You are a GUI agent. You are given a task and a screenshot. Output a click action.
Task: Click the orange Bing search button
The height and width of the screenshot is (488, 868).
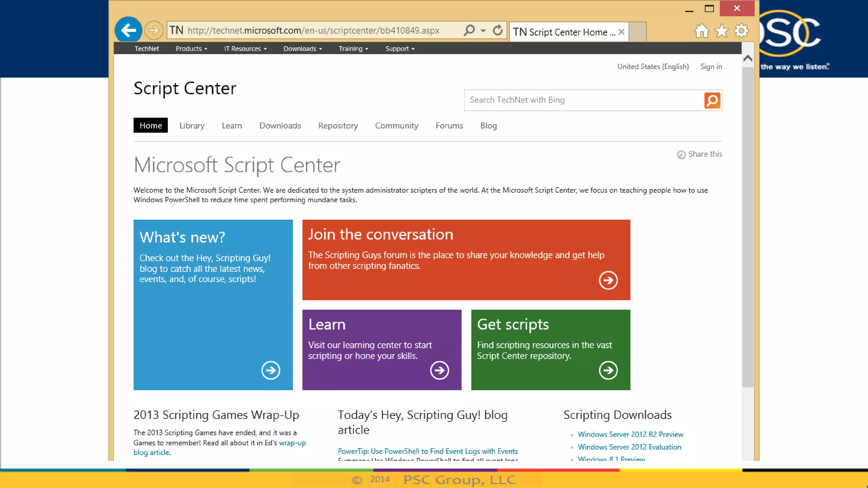click(x=712, y=100)
